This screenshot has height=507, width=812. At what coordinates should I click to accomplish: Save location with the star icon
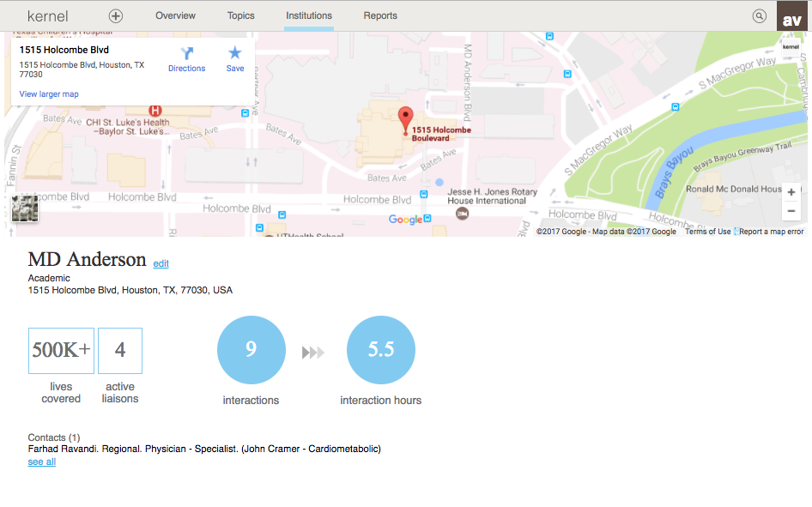tap(235, 53)
